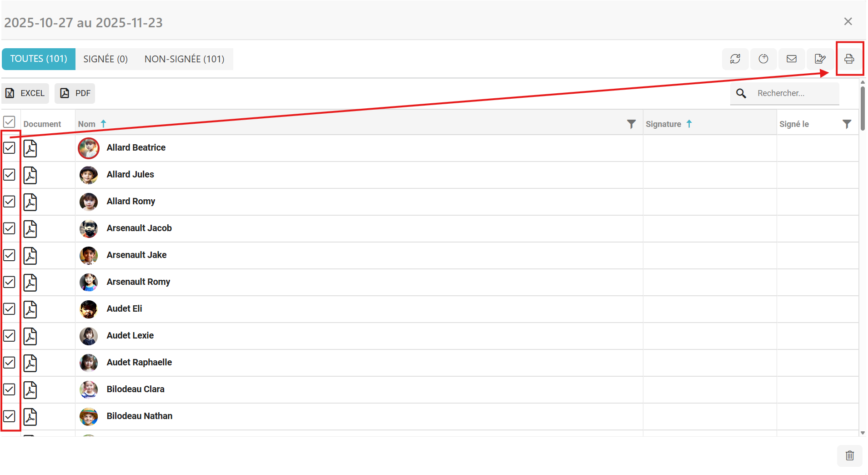This screenshot has width=868, height=475.
Task: Switch to the SIGNÉE (0) tab
Action: point(105,59)
